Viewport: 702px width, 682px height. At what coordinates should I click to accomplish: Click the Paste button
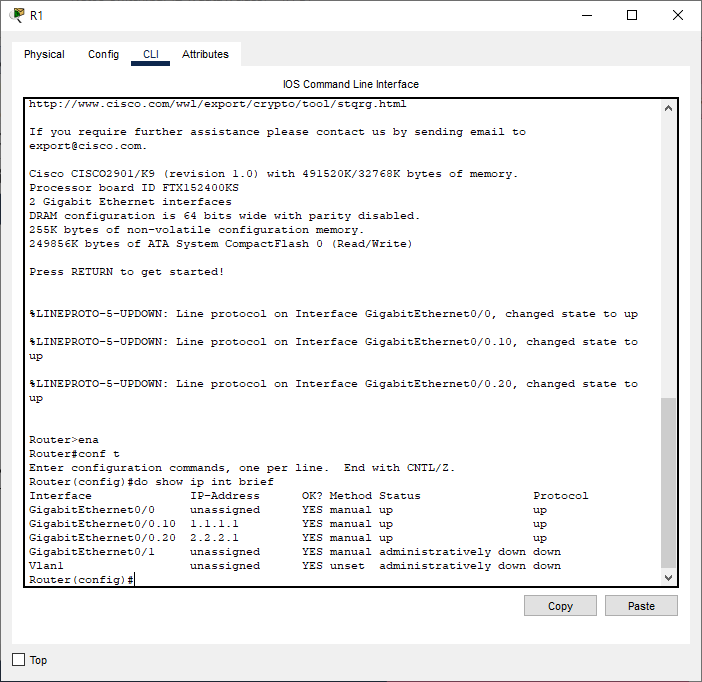coord(641,605)
